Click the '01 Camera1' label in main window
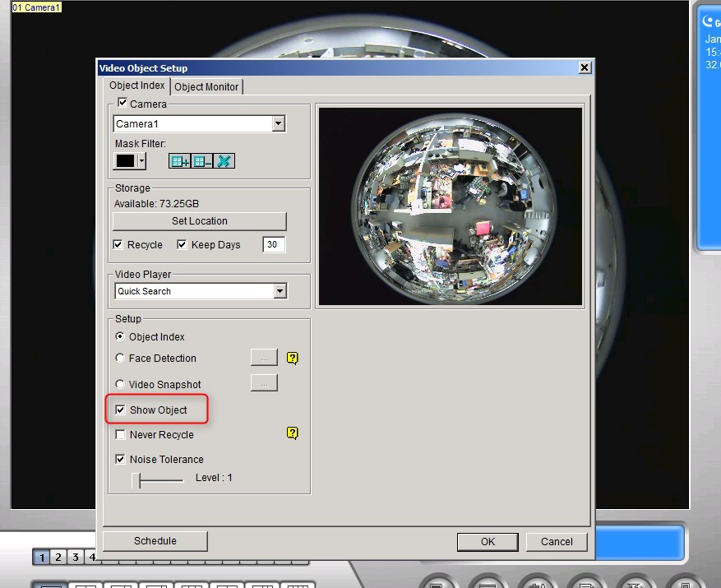The width and height of the screenshot is (721, 588). [x=36, y=7]
